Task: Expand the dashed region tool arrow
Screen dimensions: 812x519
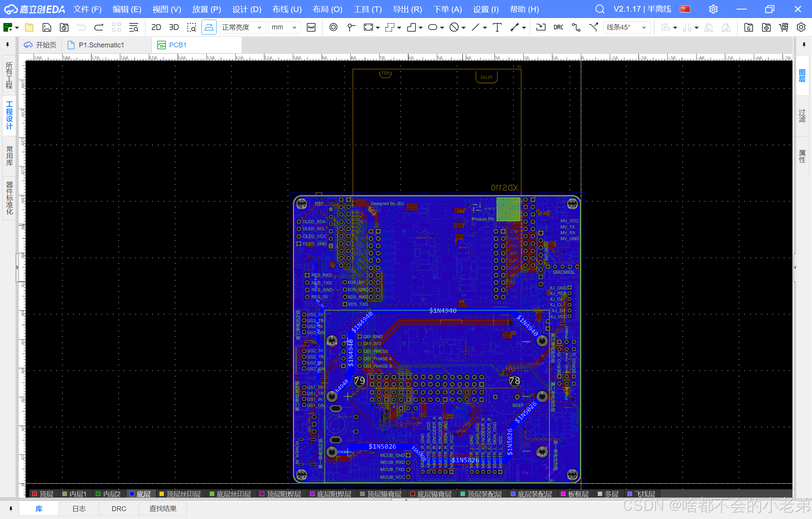Action: tap(399, 28)
